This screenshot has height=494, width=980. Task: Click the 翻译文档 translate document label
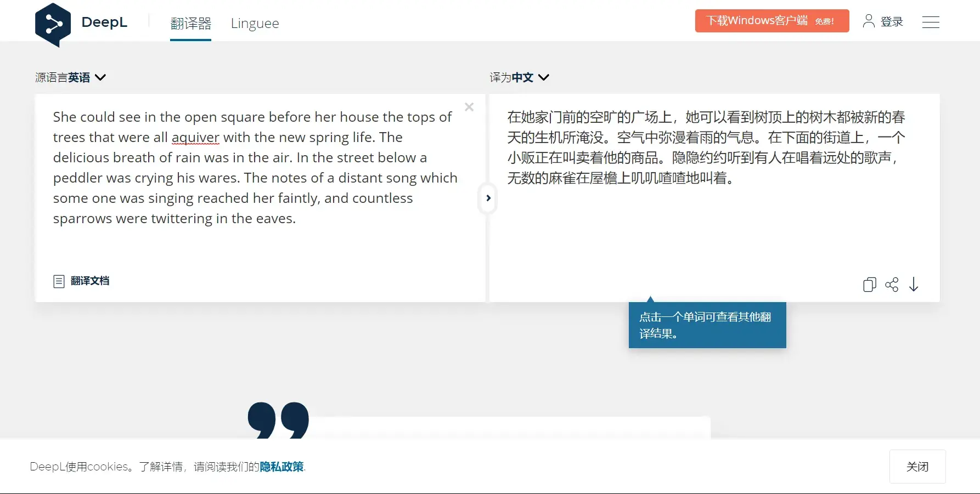pos(90,281)
